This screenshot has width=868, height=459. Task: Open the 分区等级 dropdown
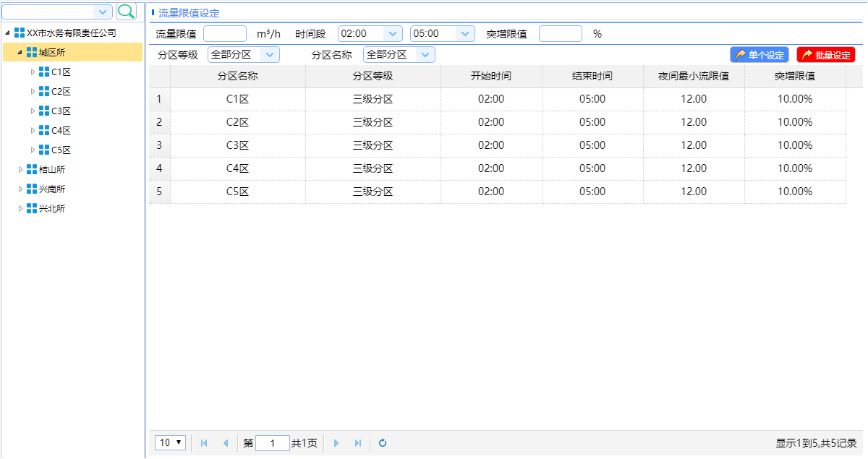click(x=270, y=55)
